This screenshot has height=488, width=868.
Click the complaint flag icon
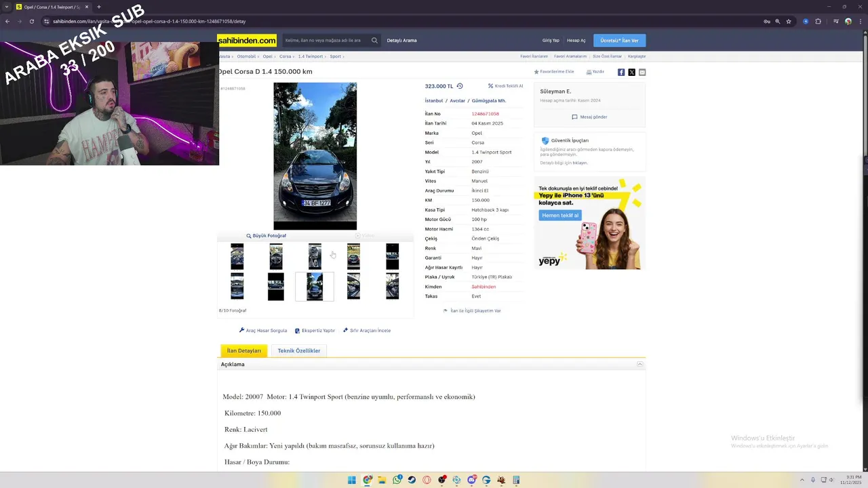click(446, 310)
